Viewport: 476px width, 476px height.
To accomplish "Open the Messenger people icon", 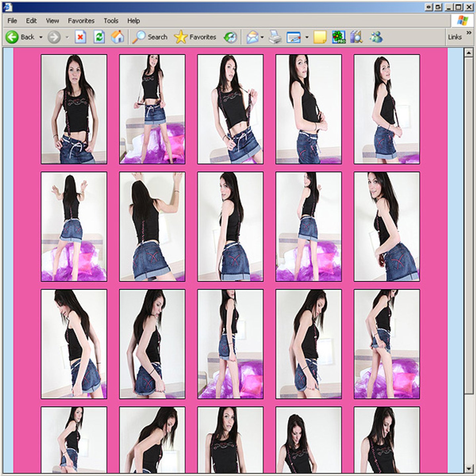I will tap(376, 37).
